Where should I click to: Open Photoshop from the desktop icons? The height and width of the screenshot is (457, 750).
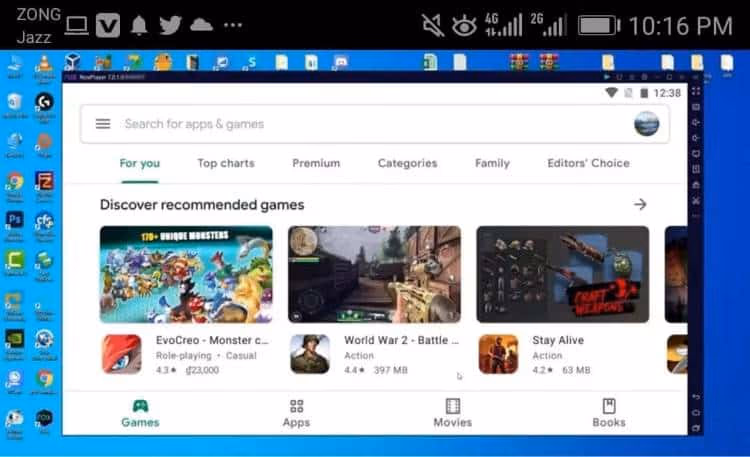[15, 220]
